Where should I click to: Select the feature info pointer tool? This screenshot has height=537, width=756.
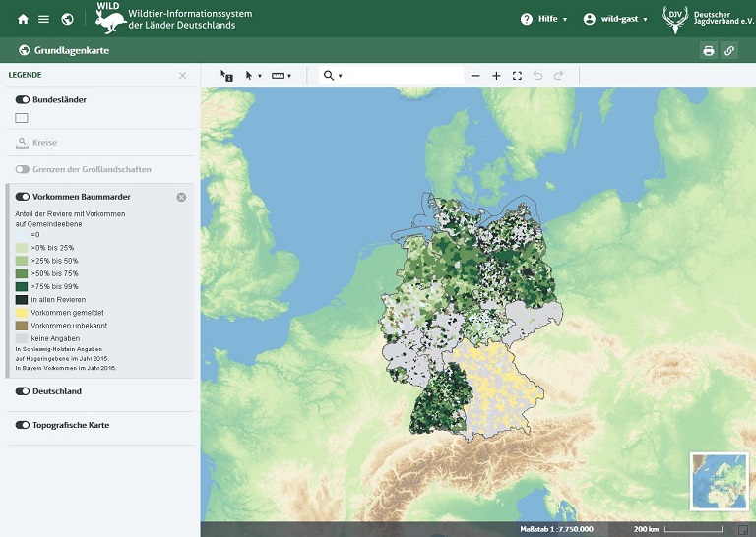click(x=226, y=76)
